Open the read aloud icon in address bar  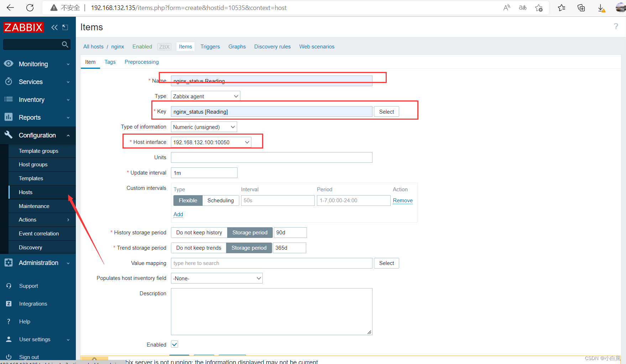coord(507,7)
